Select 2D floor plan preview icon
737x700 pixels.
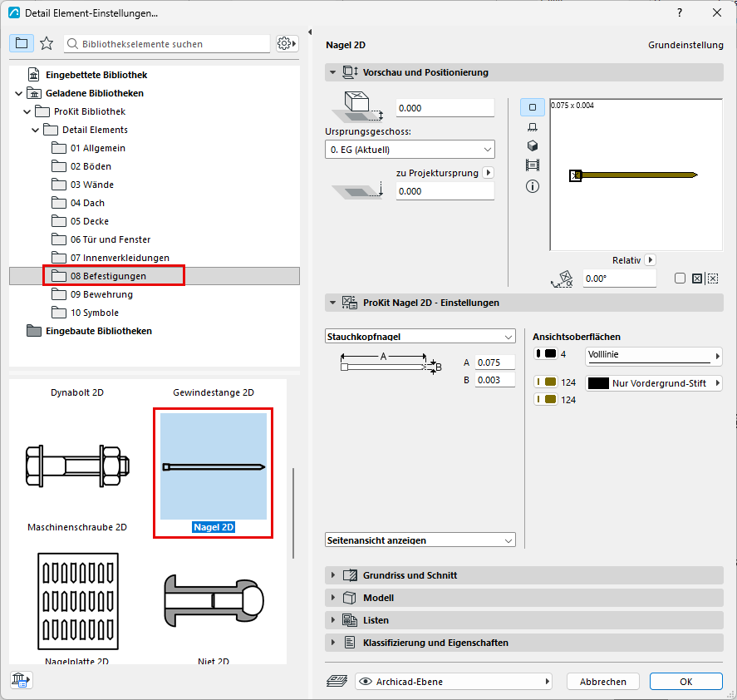[532, 107]
